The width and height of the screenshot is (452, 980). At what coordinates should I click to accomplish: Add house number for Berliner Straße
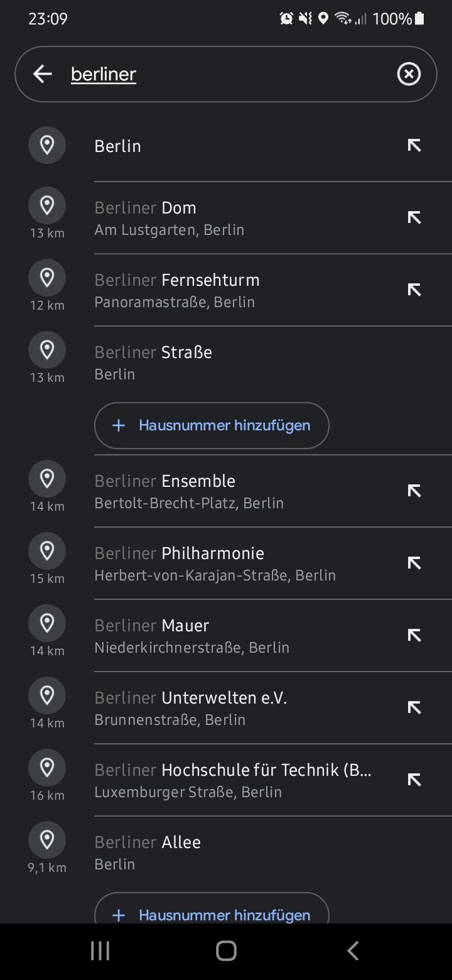[x=212, y=425]
